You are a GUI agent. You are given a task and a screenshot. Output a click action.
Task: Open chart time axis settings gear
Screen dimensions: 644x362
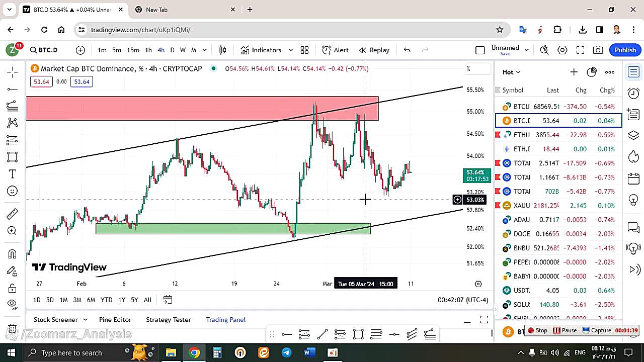[478, 284]
